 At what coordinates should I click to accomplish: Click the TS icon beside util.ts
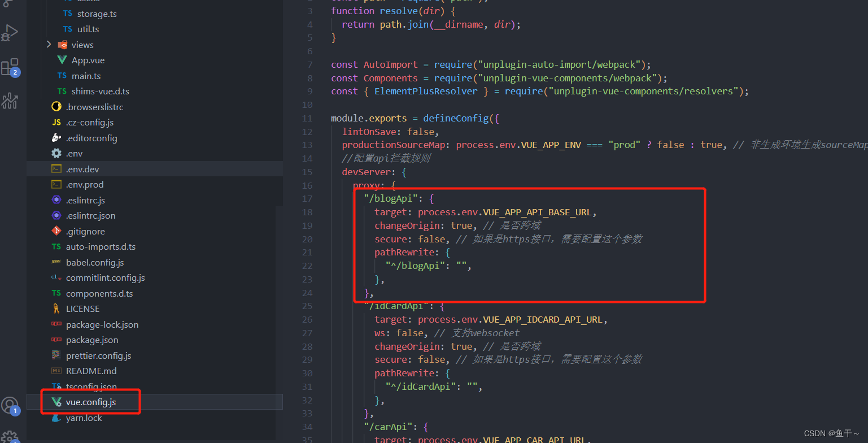click(68, 29)
